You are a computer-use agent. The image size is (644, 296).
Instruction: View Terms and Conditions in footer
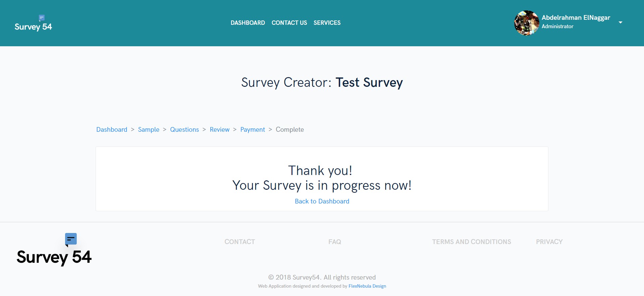(471, 242)
